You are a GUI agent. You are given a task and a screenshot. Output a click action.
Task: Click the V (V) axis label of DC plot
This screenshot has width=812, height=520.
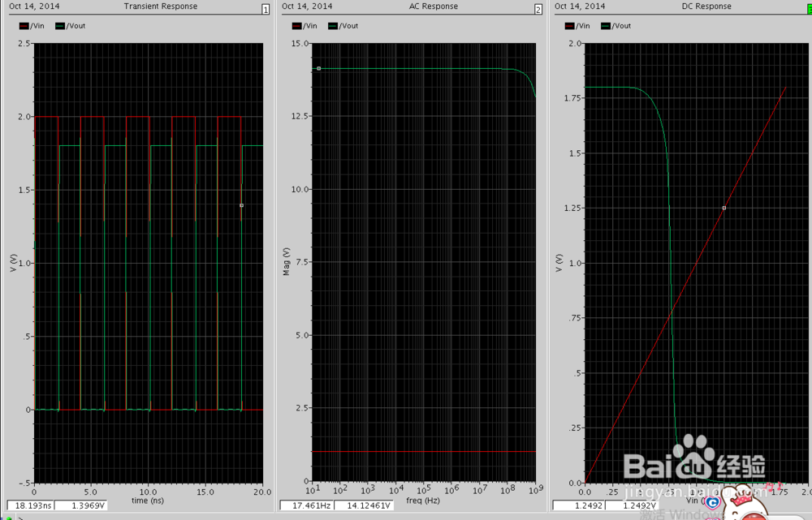(559, 263)
